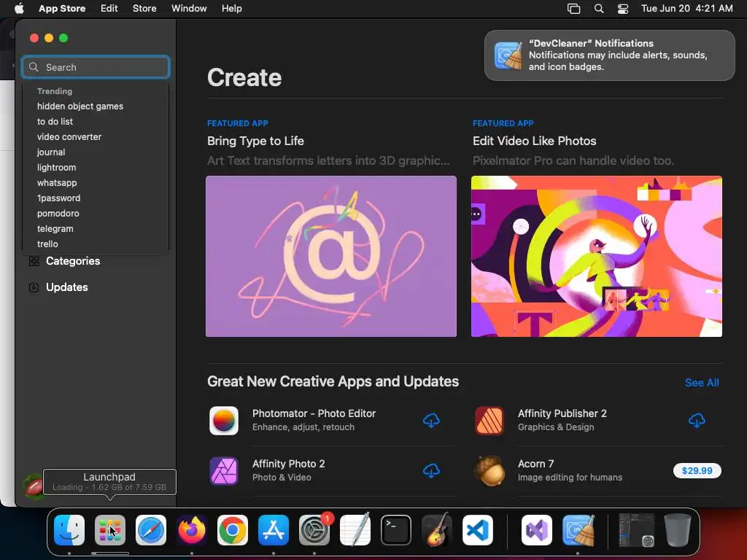
Task: Open the Acorn 7 title
Action: pyautogui.click(x=535, y=464)
